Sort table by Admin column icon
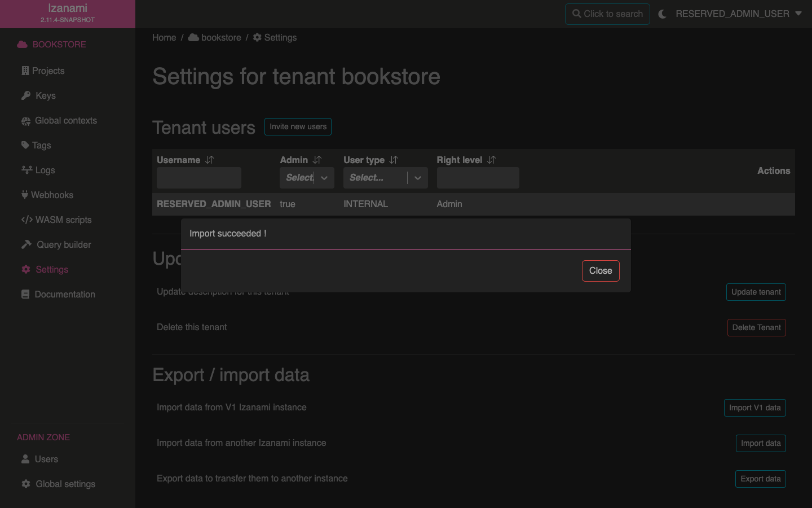The width and height of the screenshot is (812, 508). click(x=317, y=160)
